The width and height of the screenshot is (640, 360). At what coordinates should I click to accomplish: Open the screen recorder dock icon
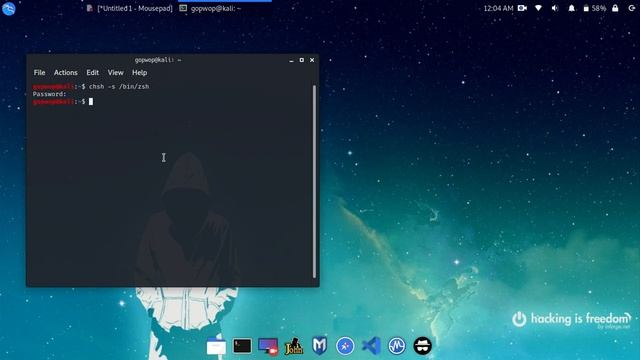pos(268,346)
